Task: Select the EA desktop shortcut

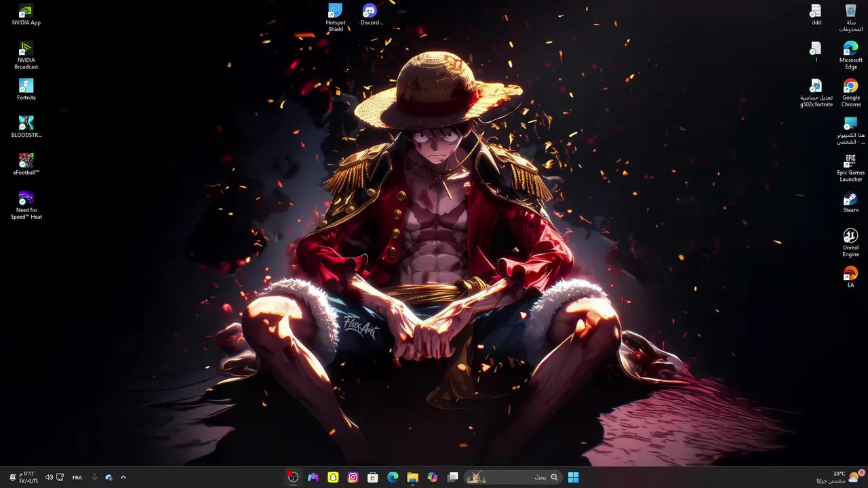Action: click(850, 277)
